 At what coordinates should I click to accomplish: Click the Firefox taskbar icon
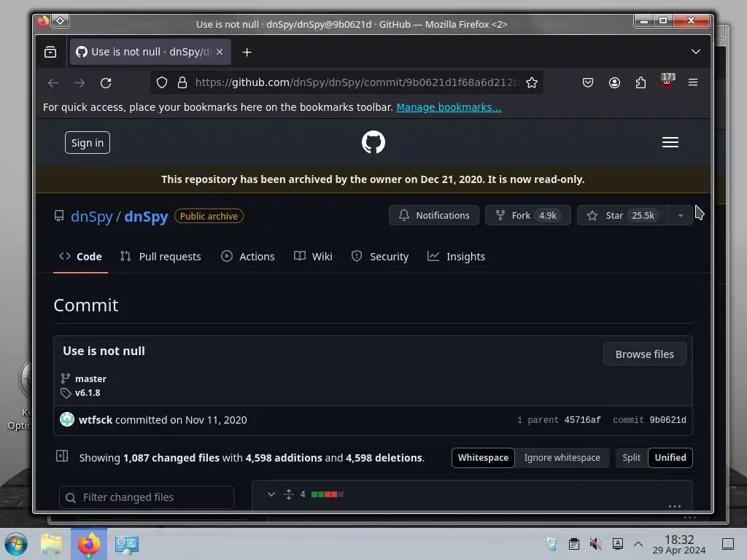click(89, 544)
